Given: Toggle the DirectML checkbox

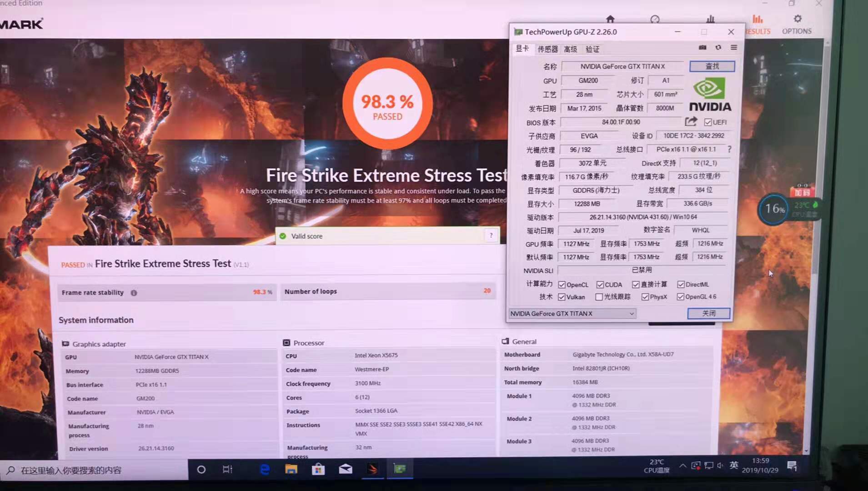Looking at the screenshot, I should [x=681, y=285].
